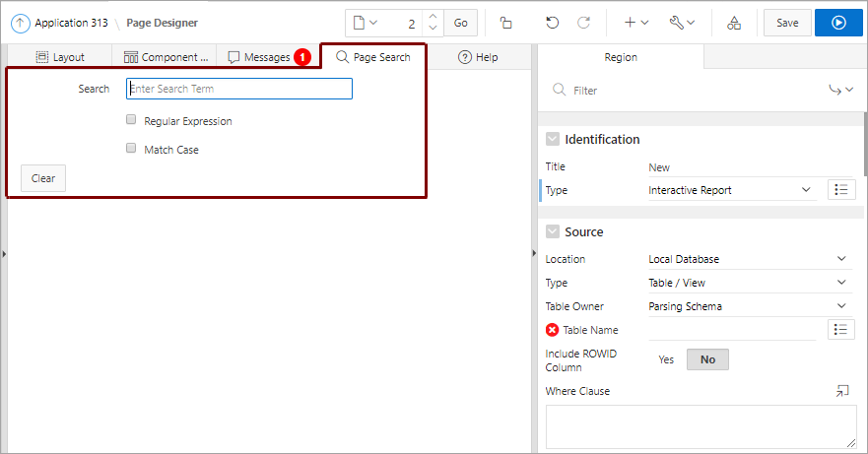Screen dimensions: 868x454
Task: Open the Help tab
Action: (x=478, y=57)
